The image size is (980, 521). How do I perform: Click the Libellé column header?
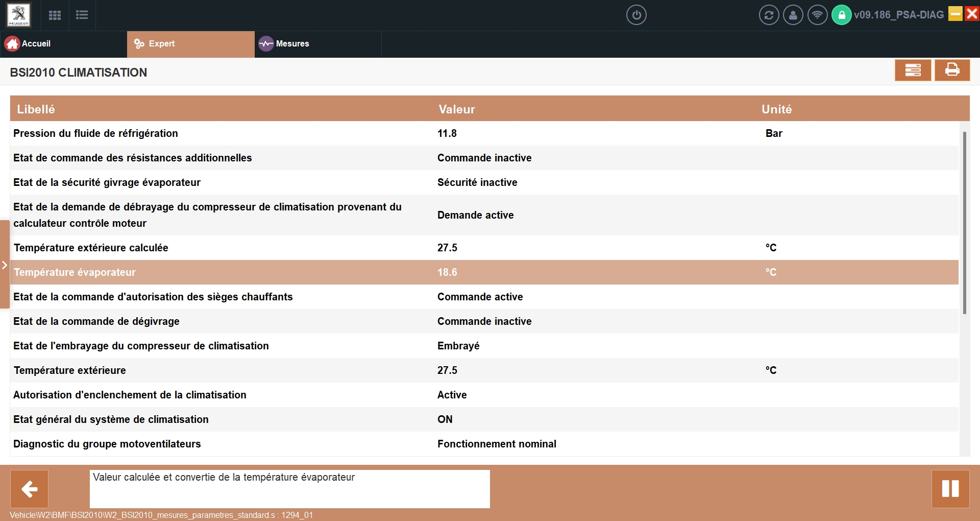click(x=36, y=109)
